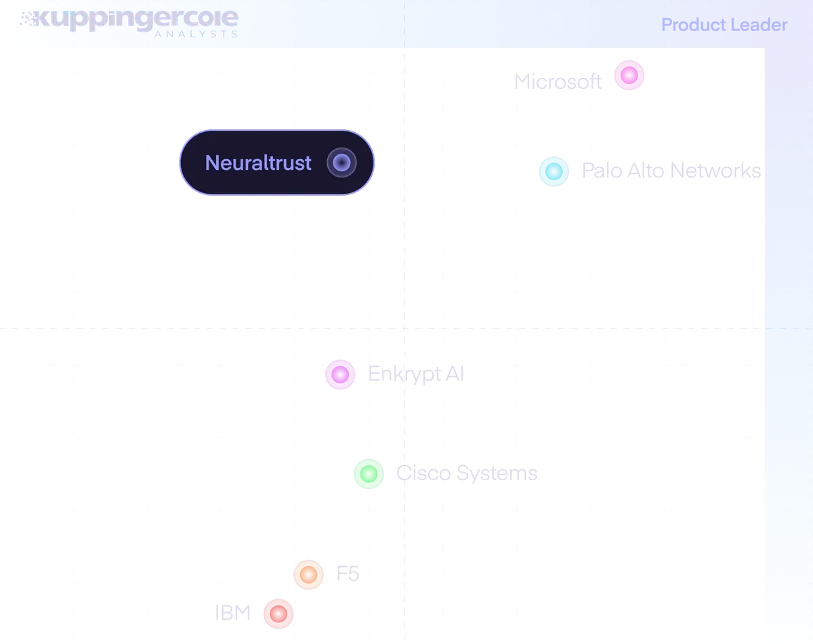Click the IBM red data point

tap(278, 614)
